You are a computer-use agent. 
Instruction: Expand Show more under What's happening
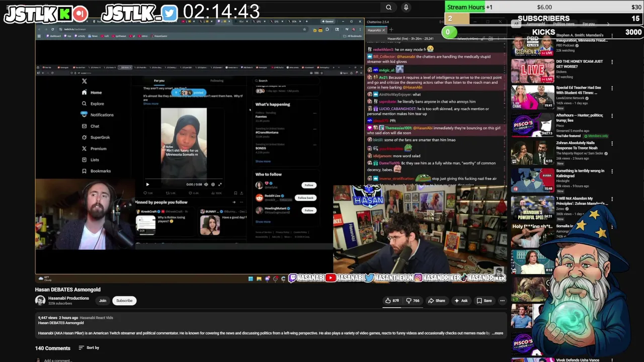point(263,161)
